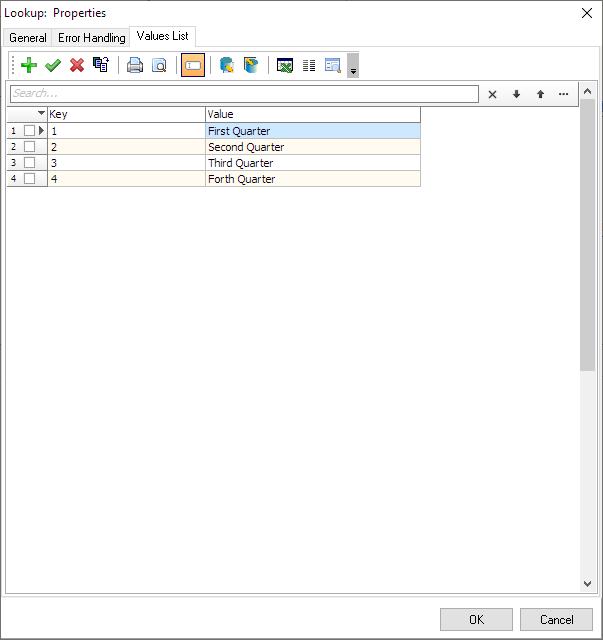Close the Lookup Properties dialog
603x640 pixels.
(x=587, y=13)
